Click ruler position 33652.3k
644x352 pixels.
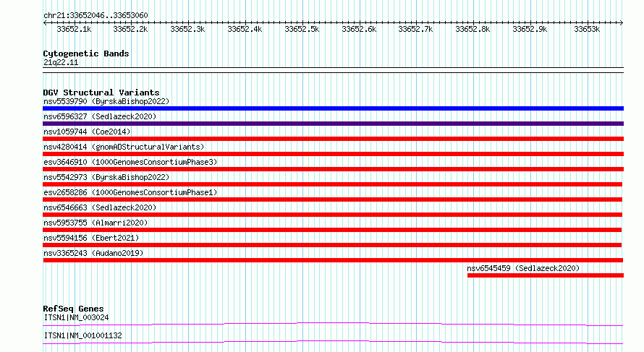(x=187, y=29)
